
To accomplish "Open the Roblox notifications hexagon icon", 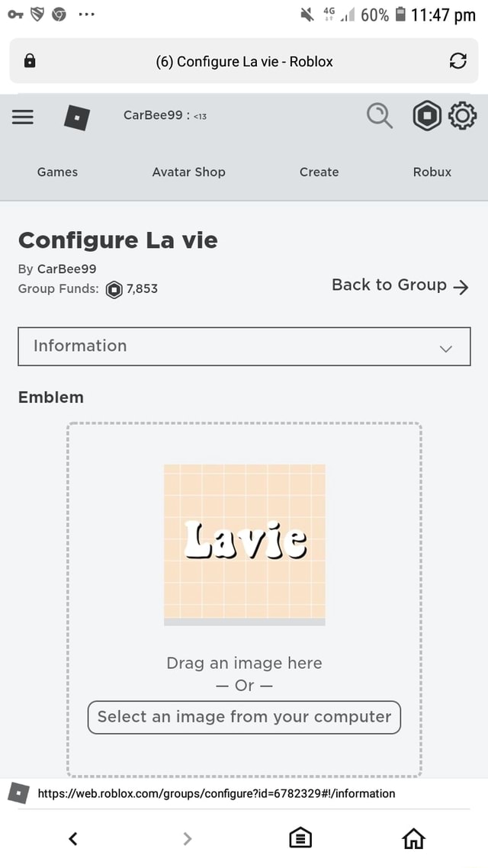I will click(x=426, y=115).
